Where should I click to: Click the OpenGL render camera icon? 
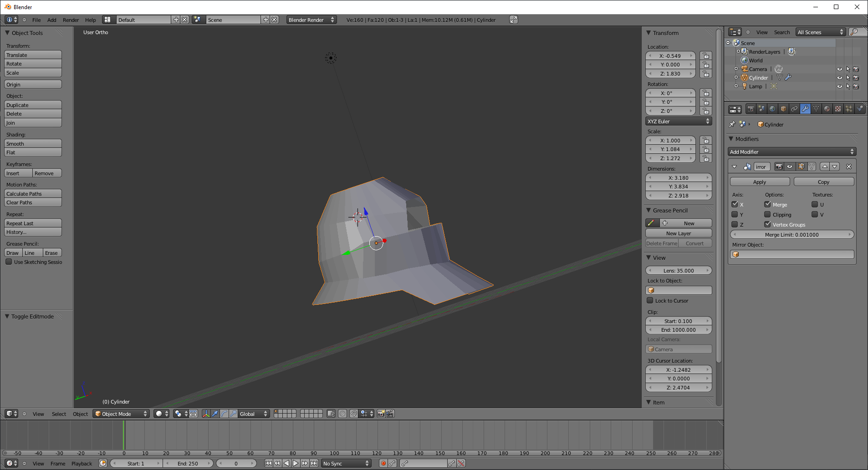[381, 414]
